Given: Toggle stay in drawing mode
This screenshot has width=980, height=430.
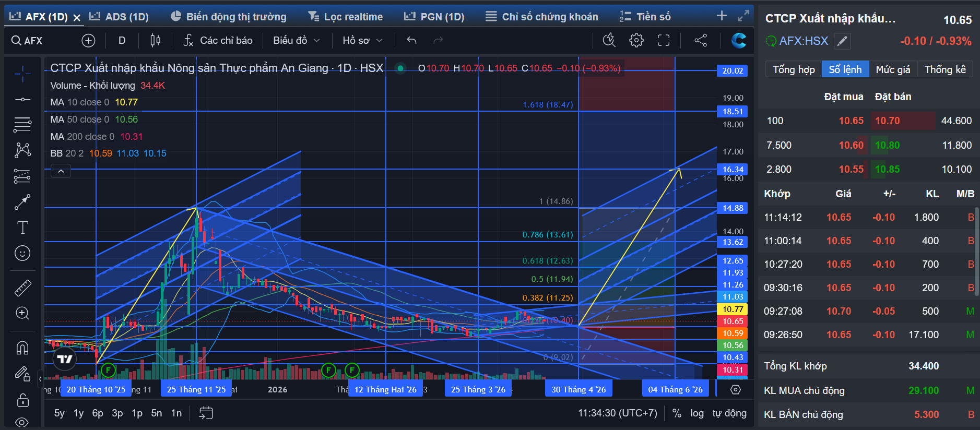Looking at the screenshot, I should 22,373.
